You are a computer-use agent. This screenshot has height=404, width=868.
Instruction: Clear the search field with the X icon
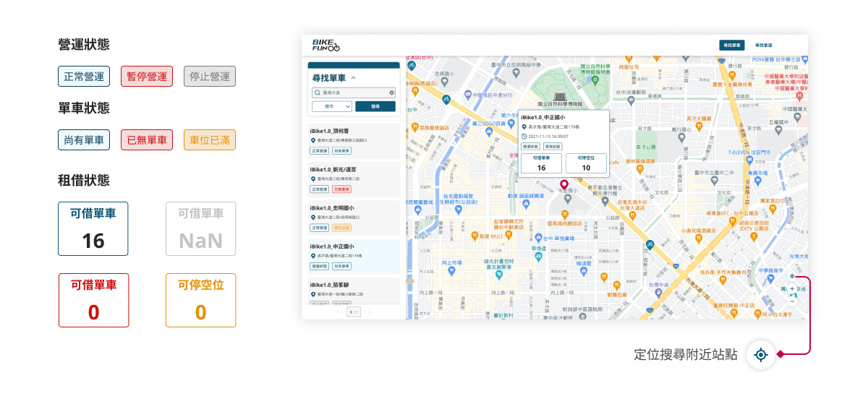tap(392, 93)
